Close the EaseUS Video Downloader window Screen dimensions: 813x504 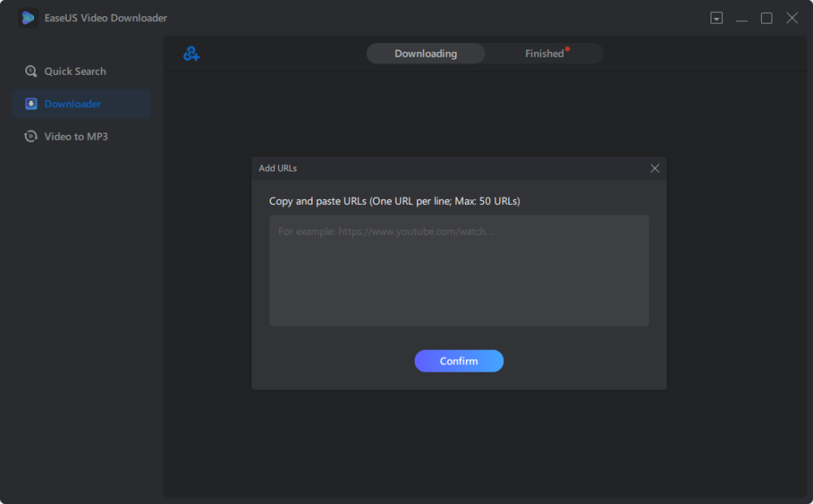pos(792,18)
